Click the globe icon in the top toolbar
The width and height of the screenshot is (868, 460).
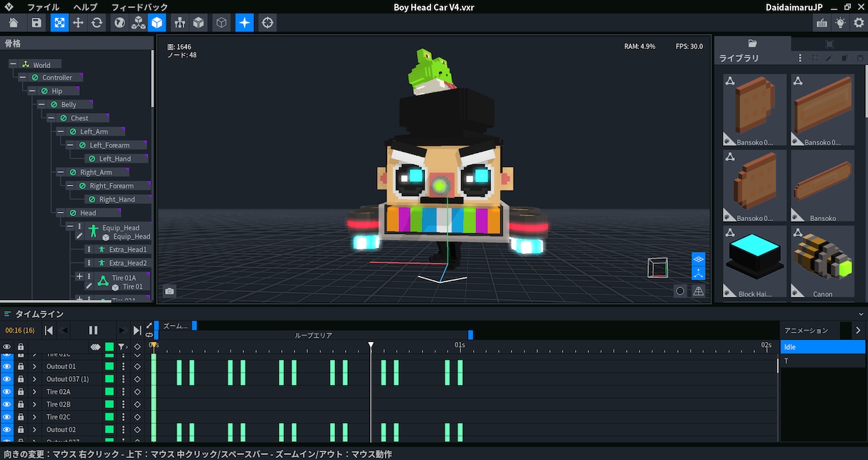pos(120,23)
